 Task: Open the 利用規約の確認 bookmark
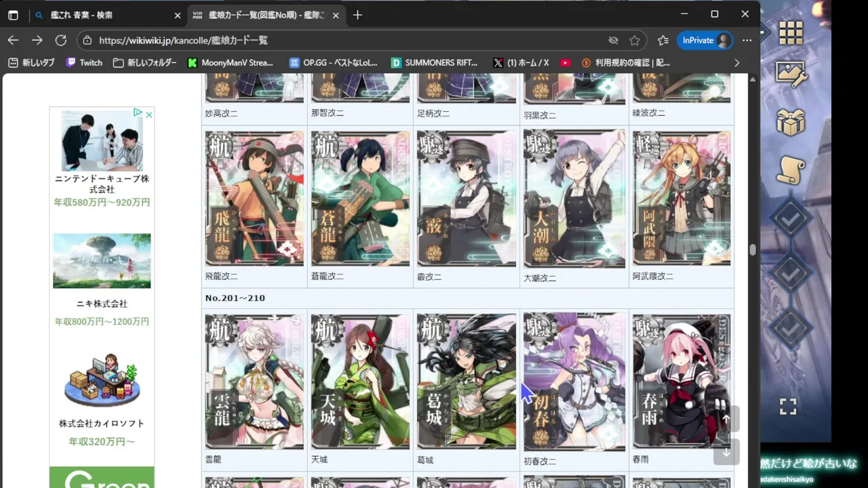tap(626, 62)
